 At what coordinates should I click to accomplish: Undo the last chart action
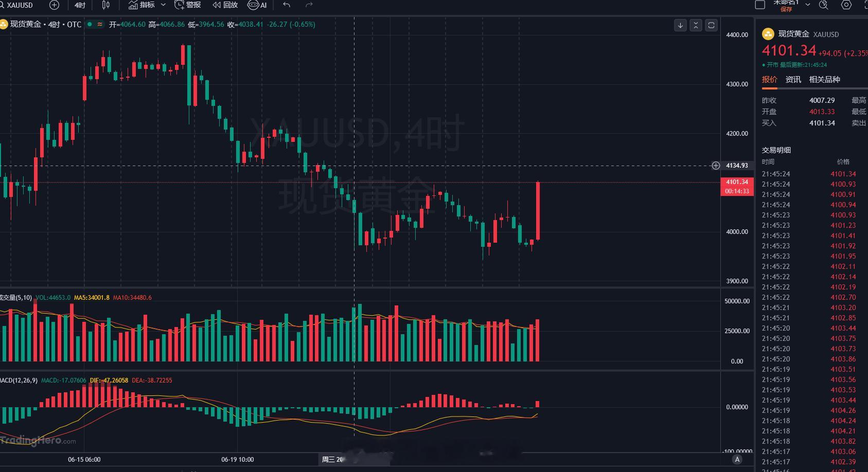click(x=287, y=5)
